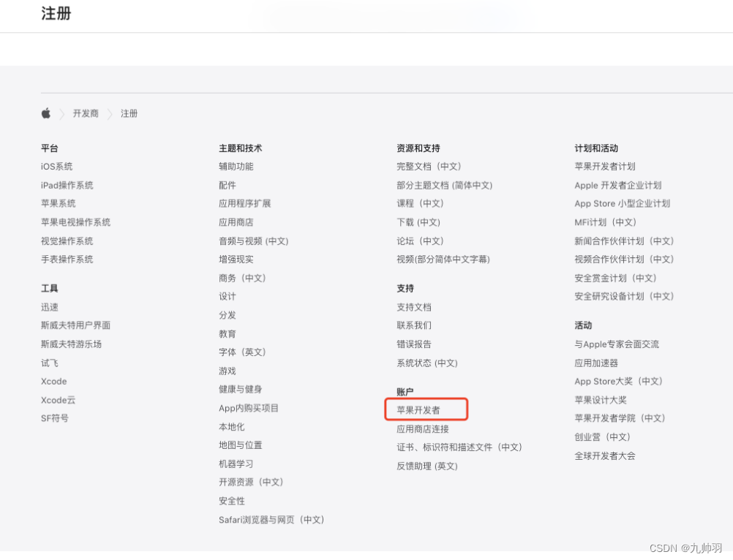Open 安全赏金计划（中文）link

click(x=616, y=278)
